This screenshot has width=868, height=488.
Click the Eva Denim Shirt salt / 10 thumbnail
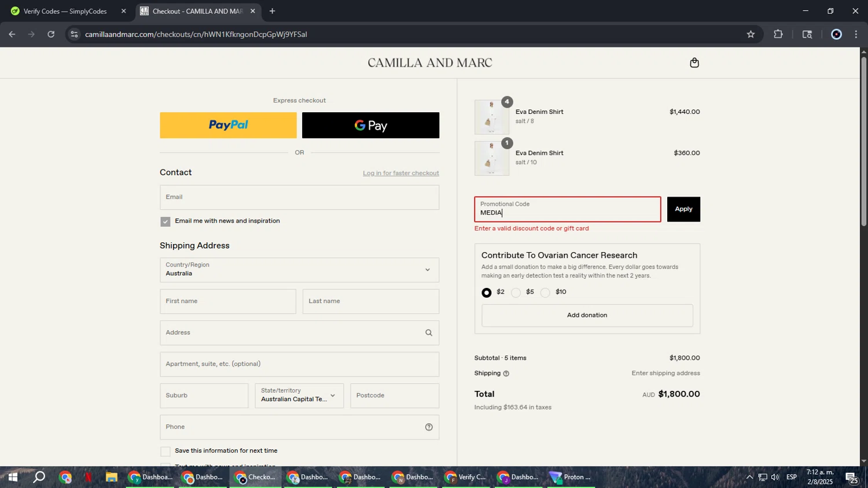(492, 158)
